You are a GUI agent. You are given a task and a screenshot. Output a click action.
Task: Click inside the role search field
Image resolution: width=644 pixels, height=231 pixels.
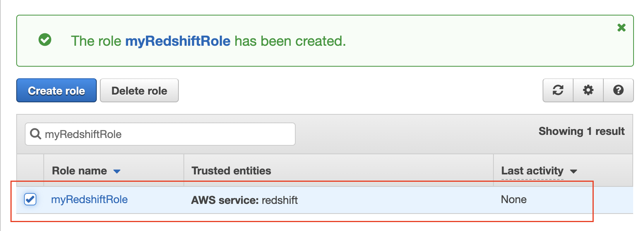155,134
